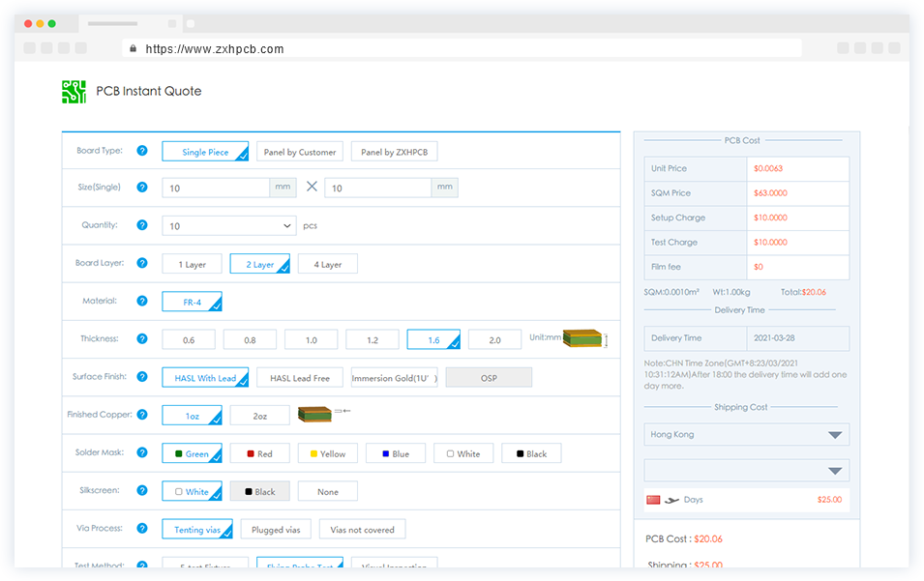Open Silkscreen help tooltip icon

(x=142, y=490)
